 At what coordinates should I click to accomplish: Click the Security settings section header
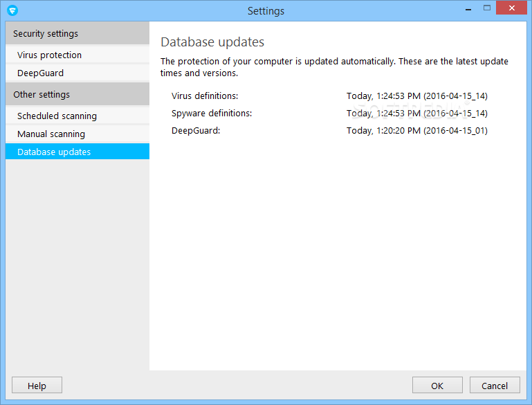tap(77, 33)
